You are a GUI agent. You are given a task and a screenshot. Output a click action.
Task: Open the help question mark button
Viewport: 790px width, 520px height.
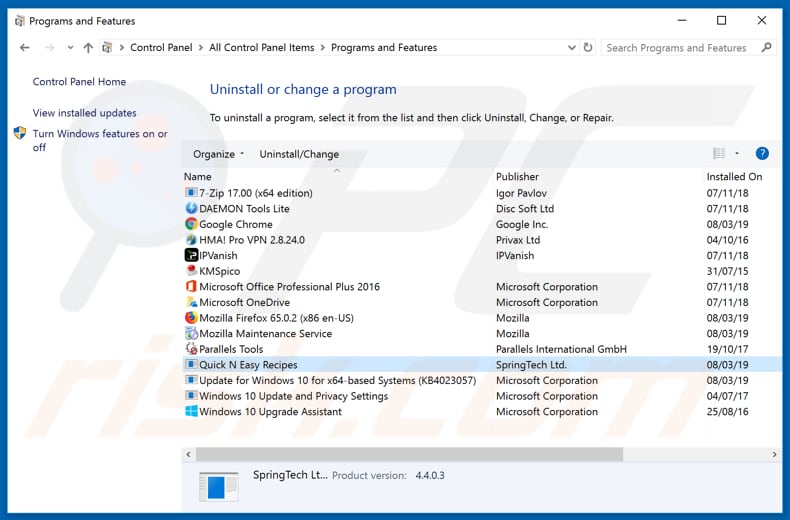tap(762, 153)
